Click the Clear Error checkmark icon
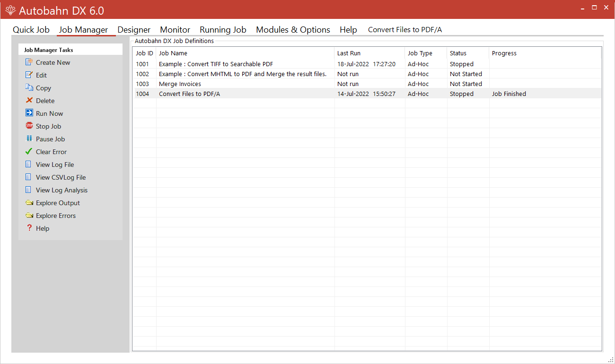Screen dimensions: 615x364 tap(29, 151)
